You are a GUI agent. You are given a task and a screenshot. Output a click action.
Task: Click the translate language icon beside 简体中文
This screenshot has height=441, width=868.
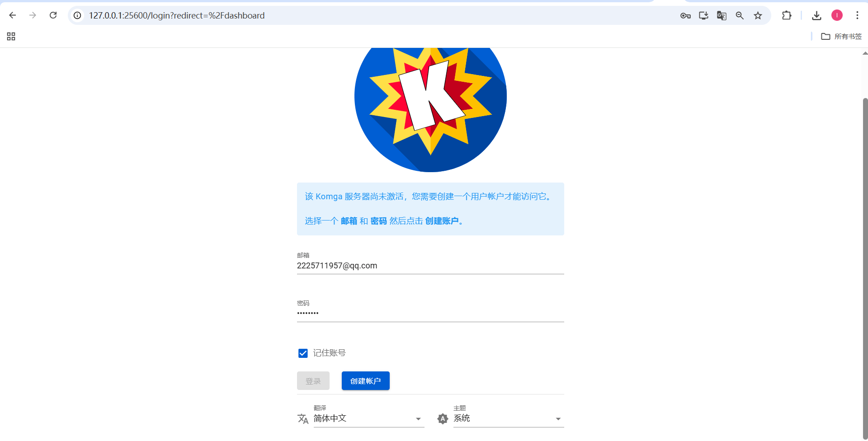[x=303, y=419]
